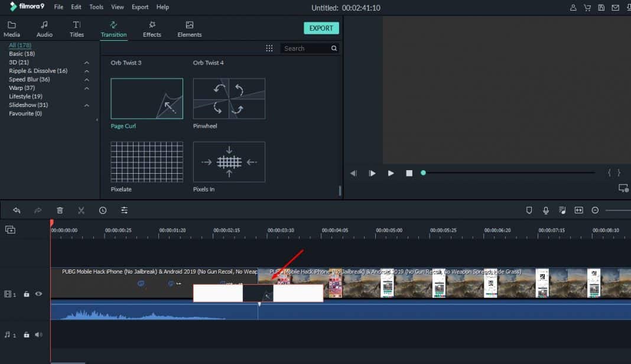This screenshot has height=364, width=631.
Task: Open the View menu
Action: [x=118, y=7]
